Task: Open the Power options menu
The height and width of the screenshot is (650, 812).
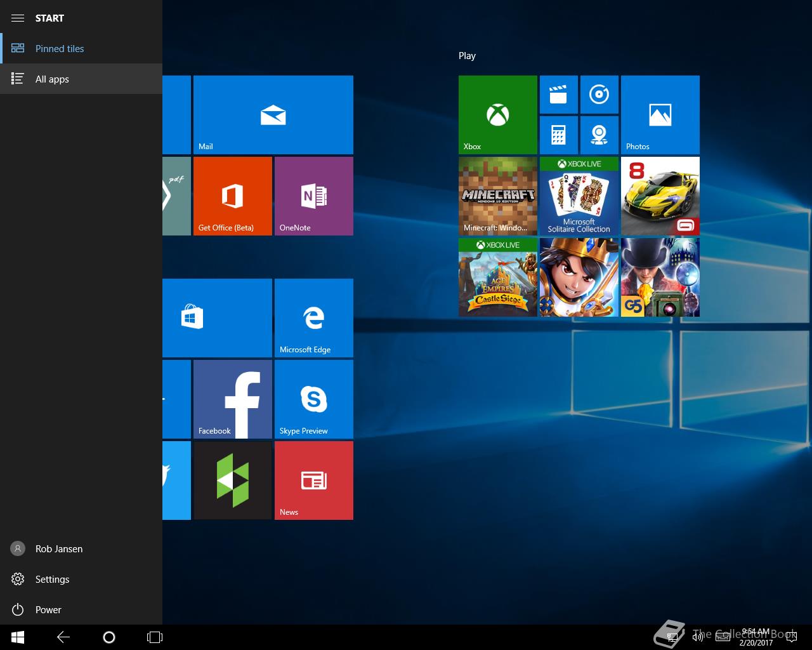Action: pos(48,609)
